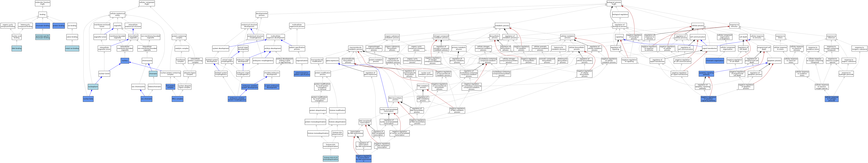Click the 'membrane-enclosed lumen' node
868x163 pixels.
(102, 26)
